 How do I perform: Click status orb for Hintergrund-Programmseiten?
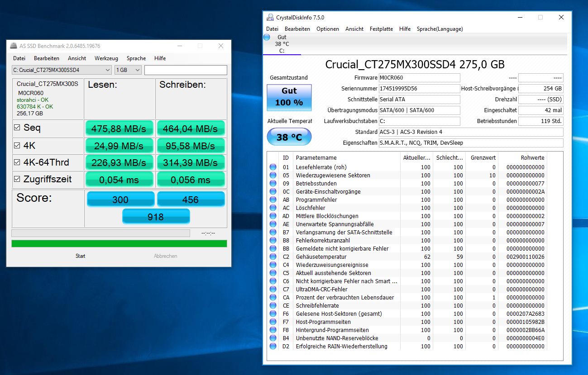pyautogui.click(x=273, y=330)
